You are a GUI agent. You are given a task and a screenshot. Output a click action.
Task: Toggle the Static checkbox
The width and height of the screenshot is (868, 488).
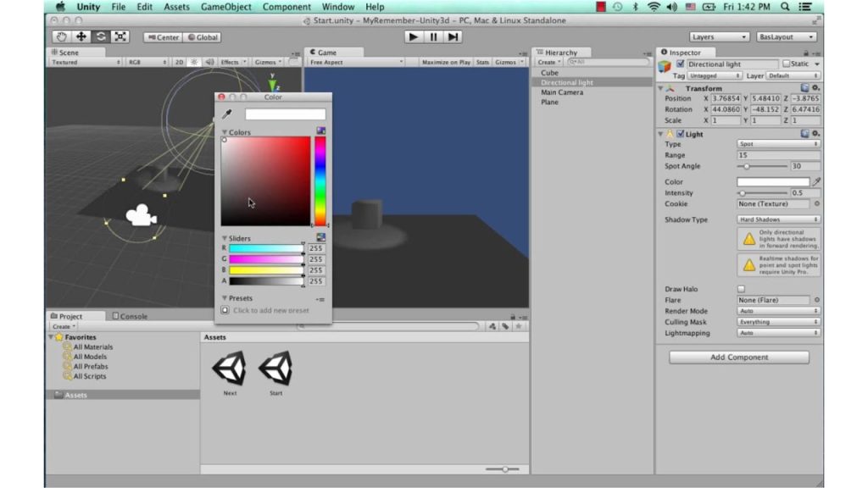coord(786,64)
